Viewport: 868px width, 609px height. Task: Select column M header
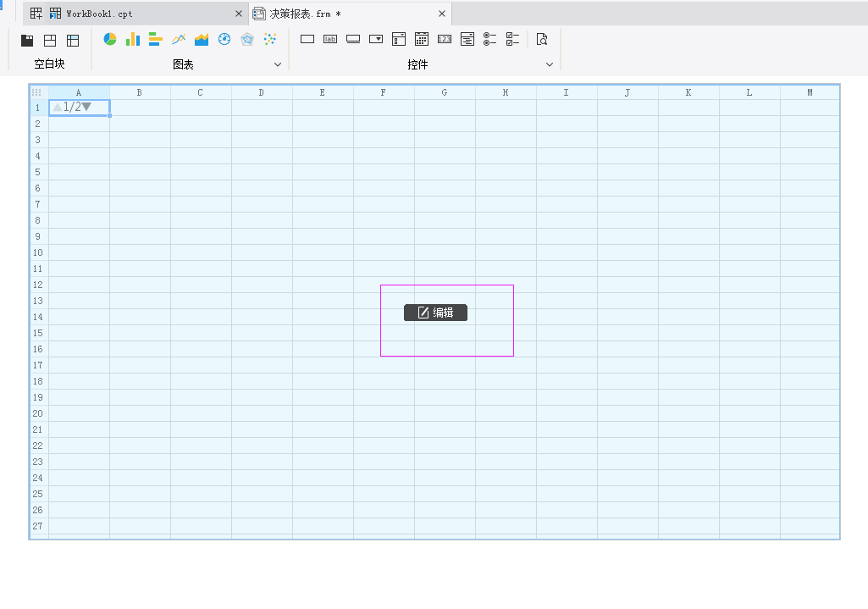(x=810, y=92)
